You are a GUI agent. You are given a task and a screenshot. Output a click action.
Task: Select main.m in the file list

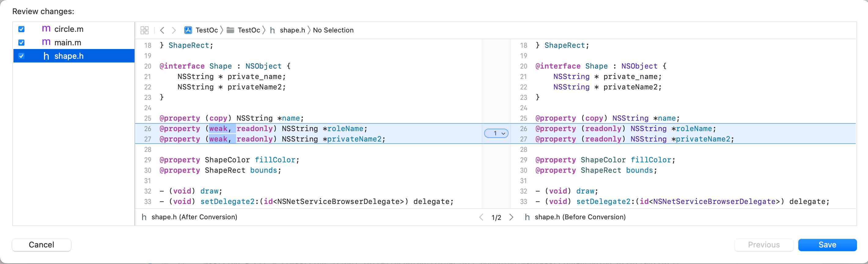pos(68,43)
